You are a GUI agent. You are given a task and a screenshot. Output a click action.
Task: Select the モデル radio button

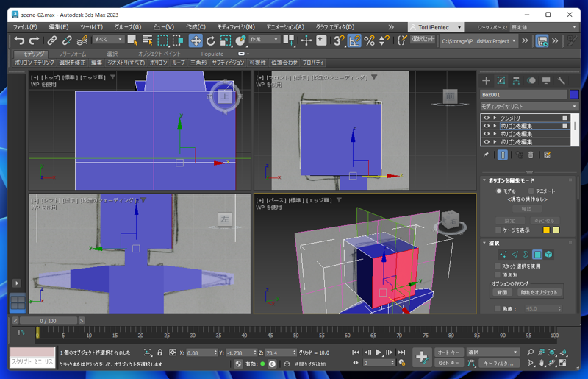(x=499, y=191)
